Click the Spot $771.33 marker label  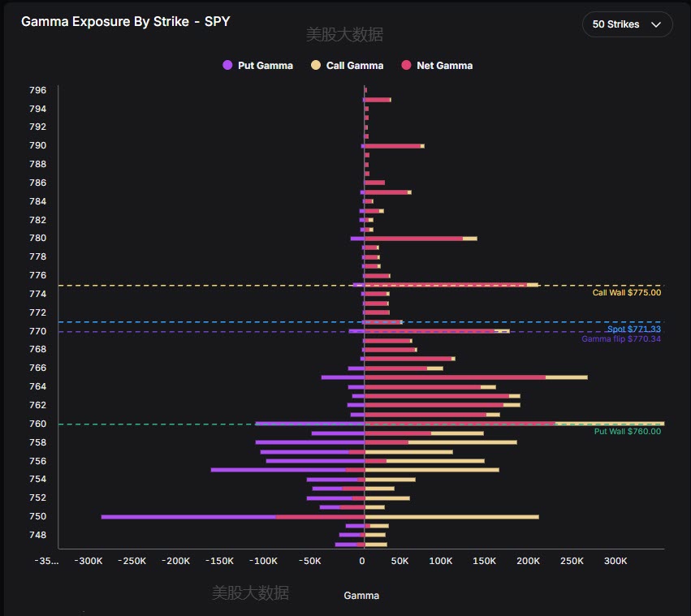point(633,330)
